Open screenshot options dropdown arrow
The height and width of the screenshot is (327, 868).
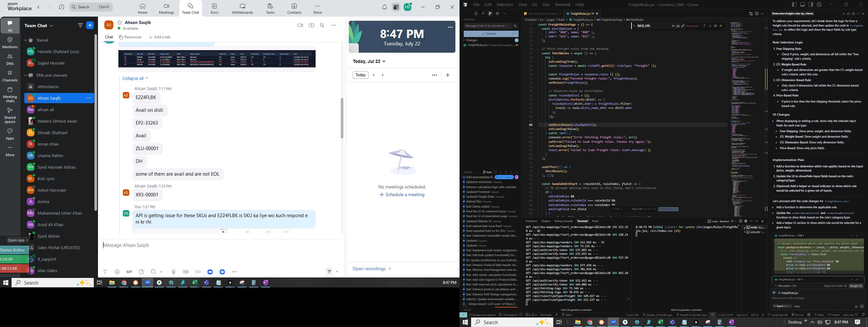tap(161, 272)
